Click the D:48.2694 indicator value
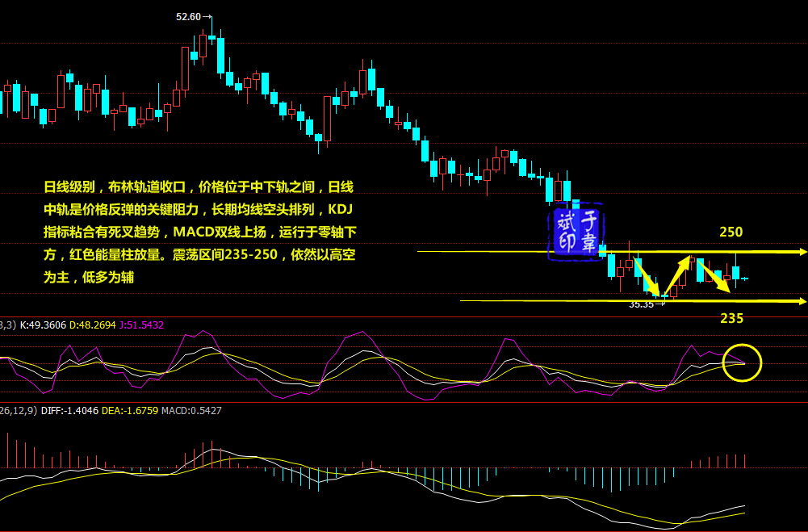This screenshot has width=808, height=532. 93,325
